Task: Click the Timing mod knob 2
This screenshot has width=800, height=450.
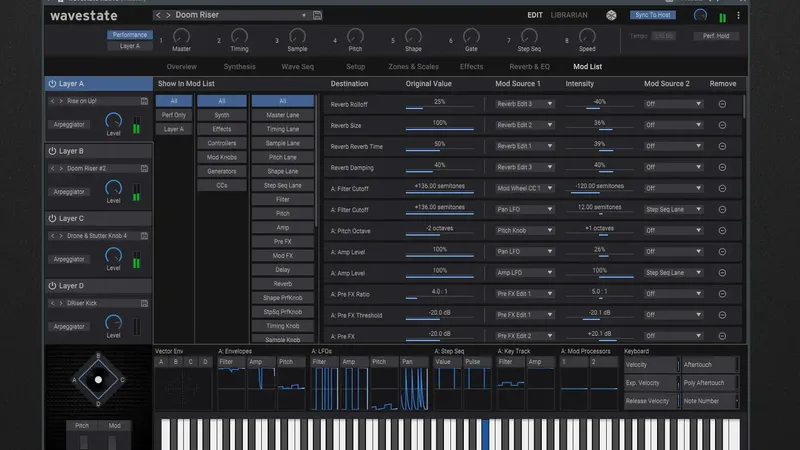Action: click(239, 36)
